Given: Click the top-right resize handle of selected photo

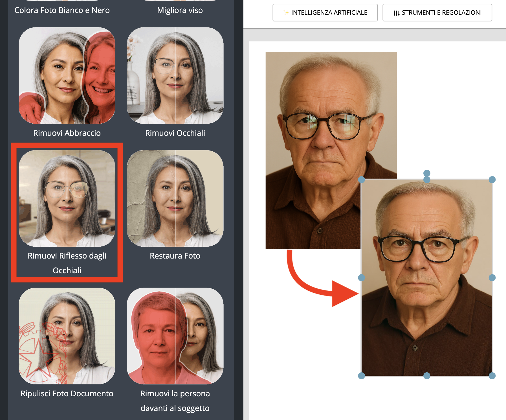Looking at the screenshot, I should pos(492,180).
